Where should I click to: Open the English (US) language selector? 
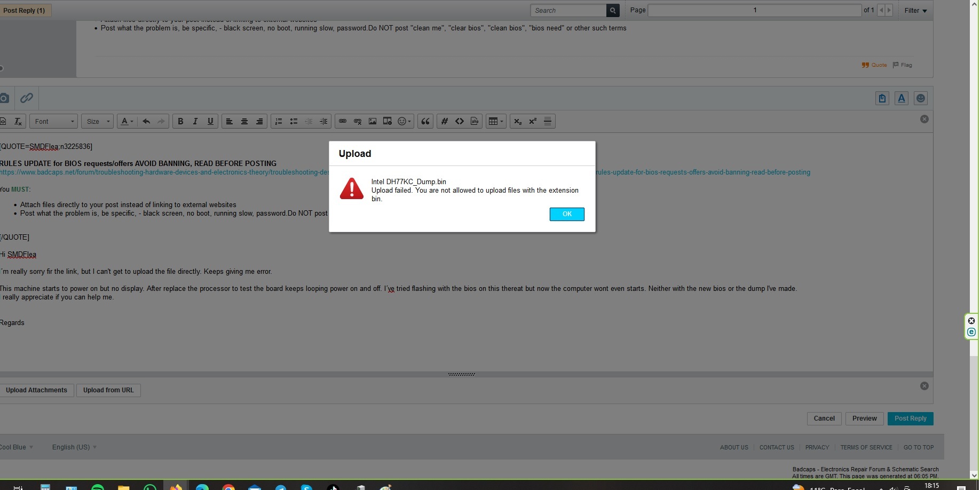click(x=74, y=447)
